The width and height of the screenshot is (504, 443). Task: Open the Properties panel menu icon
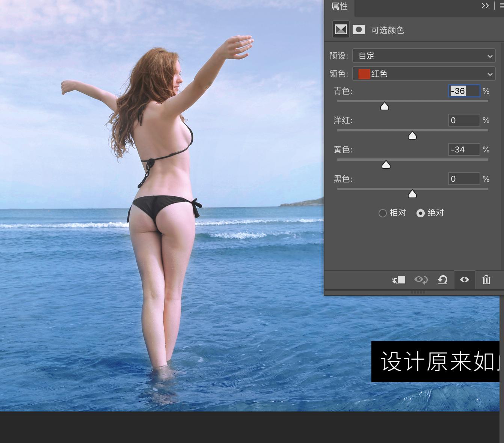[x=502, y=6]
